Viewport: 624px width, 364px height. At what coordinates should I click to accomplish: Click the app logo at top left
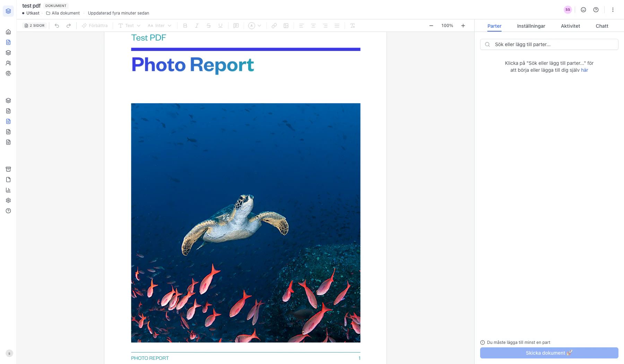[8, 11]
